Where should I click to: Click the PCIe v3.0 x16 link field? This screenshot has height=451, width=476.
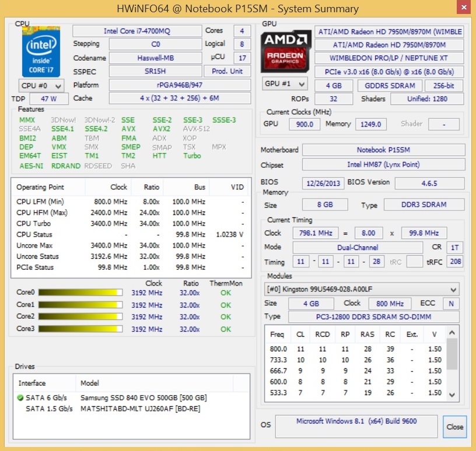[x=389, y=72]
